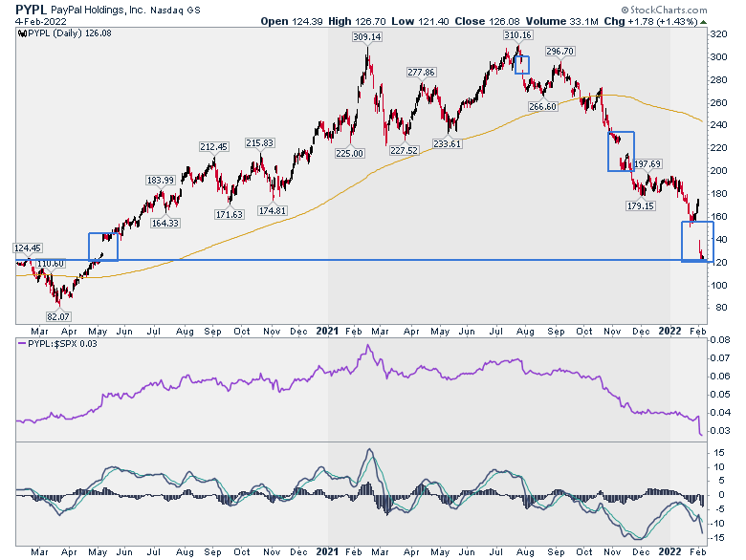
Task: Click the Low 121.40 value
Action: click(x=420, y=21)
